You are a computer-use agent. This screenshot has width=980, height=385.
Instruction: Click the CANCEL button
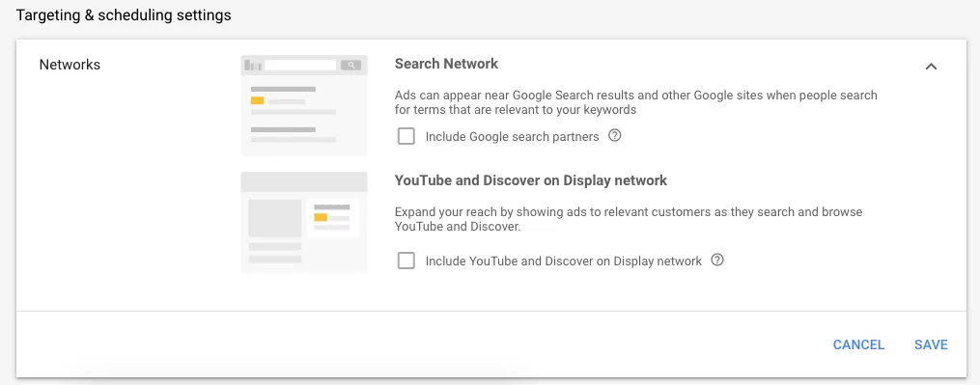[858, 345]
